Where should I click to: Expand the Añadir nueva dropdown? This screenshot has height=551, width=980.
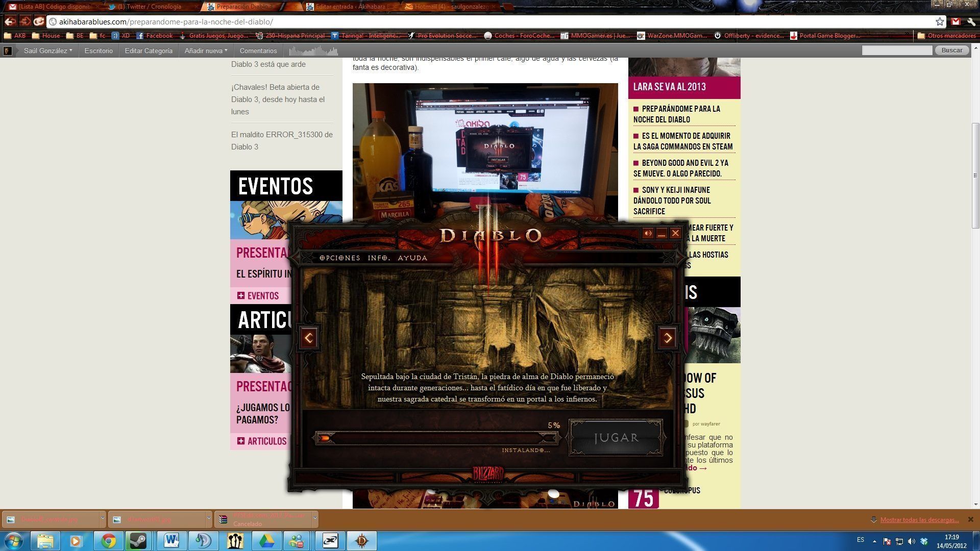(x=206, y=51)
